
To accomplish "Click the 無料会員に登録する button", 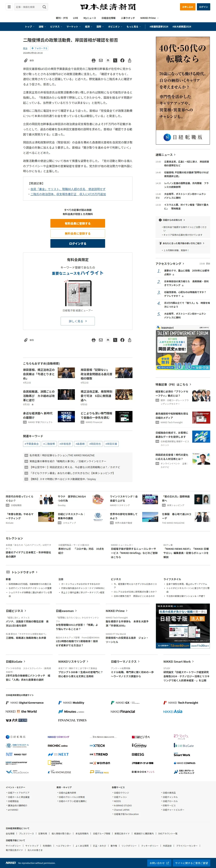I will click(x=78, y=234).
